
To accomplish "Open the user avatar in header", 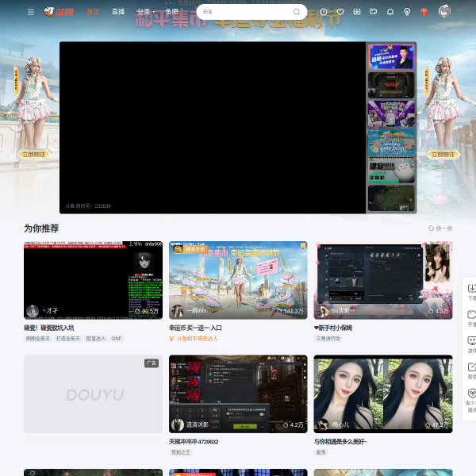I will click(444, 11).
